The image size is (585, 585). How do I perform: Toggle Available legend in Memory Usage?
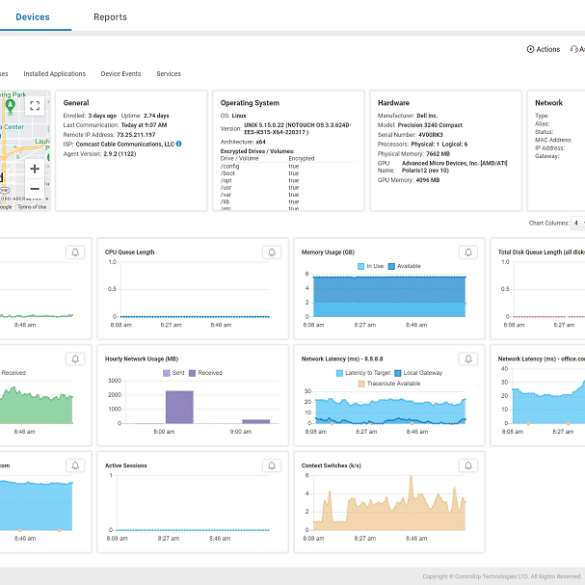coord(404,266)
